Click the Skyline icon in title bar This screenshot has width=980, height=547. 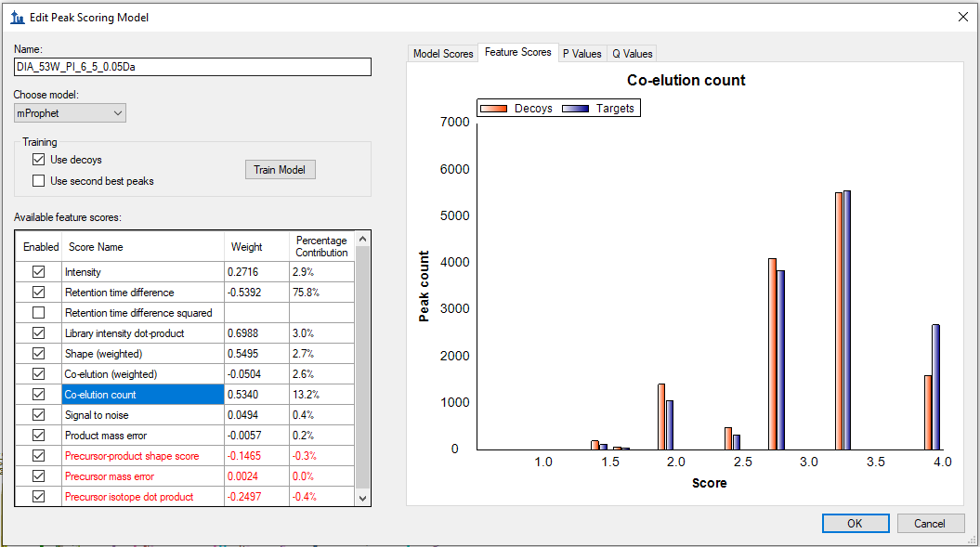17,17
